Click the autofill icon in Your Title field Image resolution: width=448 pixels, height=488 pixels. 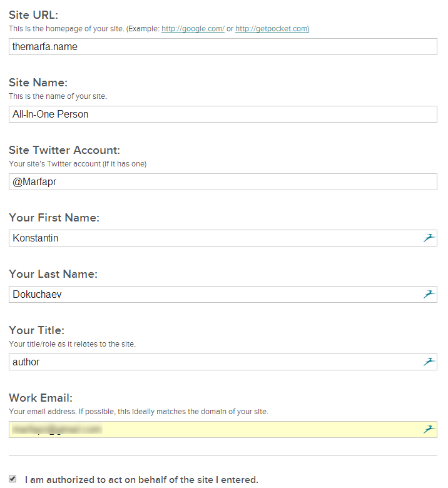point(429,362)
